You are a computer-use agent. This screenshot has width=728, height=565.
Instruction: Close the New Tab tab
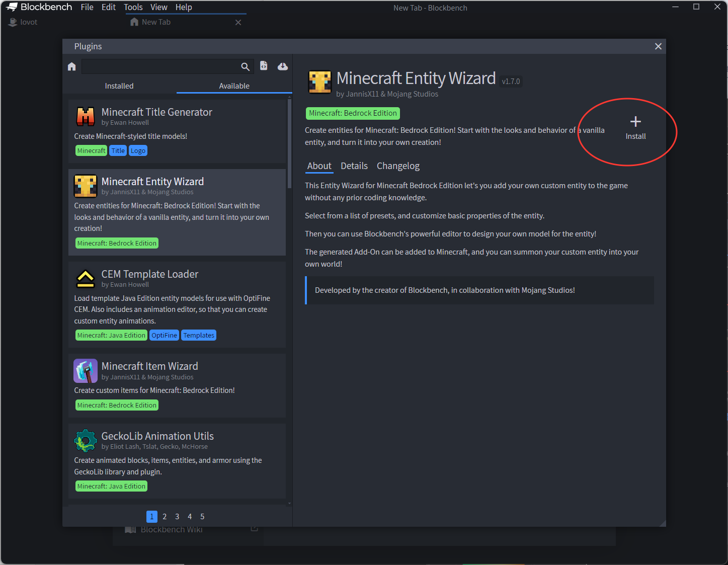(x=238, y=22)
